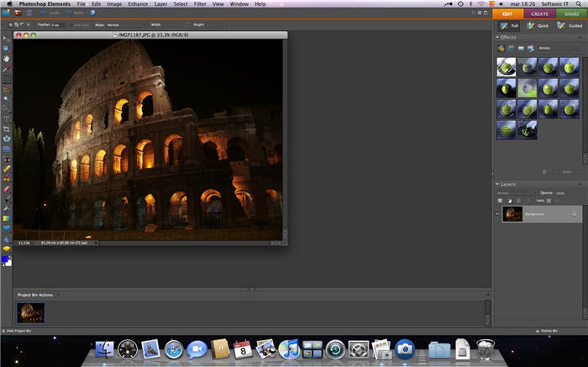Select the Sponge tool
588x367 pixels.
(6, 248)
